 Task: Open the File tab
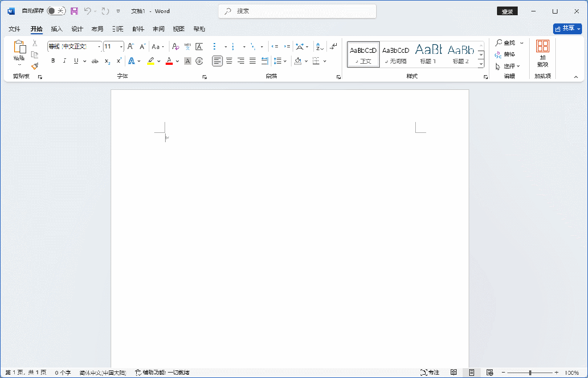(14, 29)
